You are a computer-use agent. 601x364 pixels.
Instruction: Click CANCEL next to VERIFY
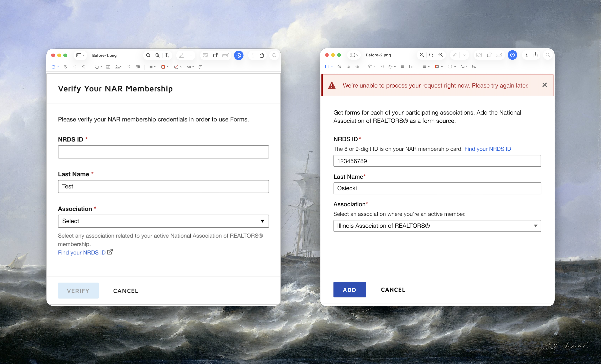point(126,291)
